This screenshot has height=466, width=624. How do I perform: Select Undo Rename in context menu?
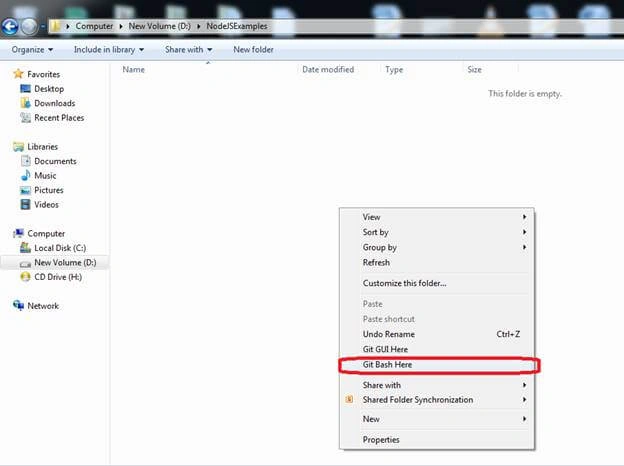[x=437, y=334]
